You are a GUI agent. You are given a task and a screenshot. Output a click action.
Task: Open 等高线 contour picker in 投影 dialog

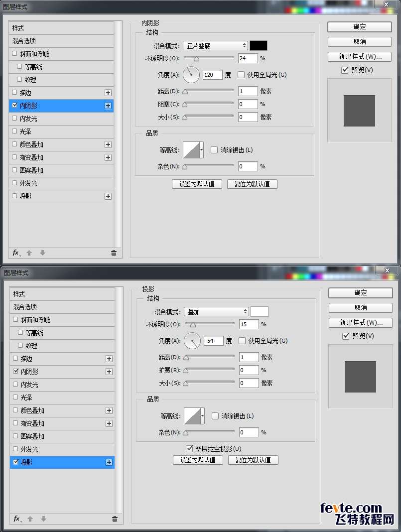[x=194, y=416]
